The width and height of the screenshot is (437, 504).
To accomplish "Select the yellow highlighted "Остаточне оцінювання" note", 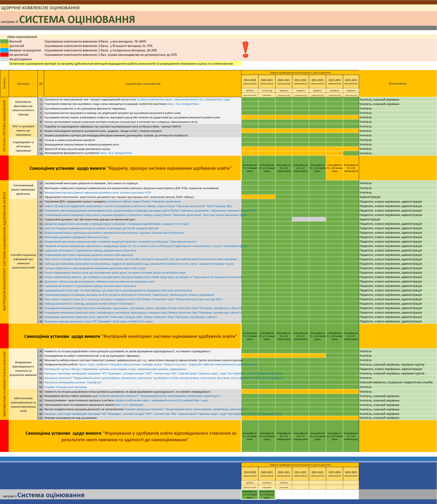I will tap(121, 64).
